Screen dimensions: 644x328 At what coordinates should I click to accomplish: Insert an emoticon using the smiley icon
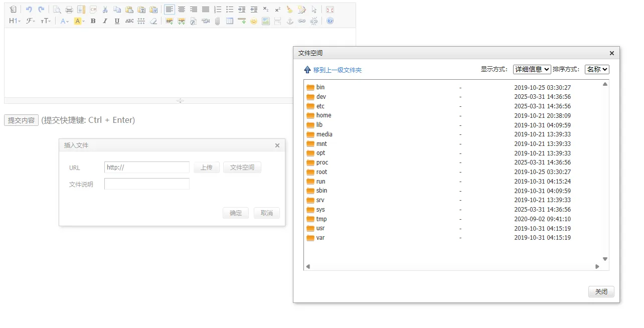[x=254, y=21]
